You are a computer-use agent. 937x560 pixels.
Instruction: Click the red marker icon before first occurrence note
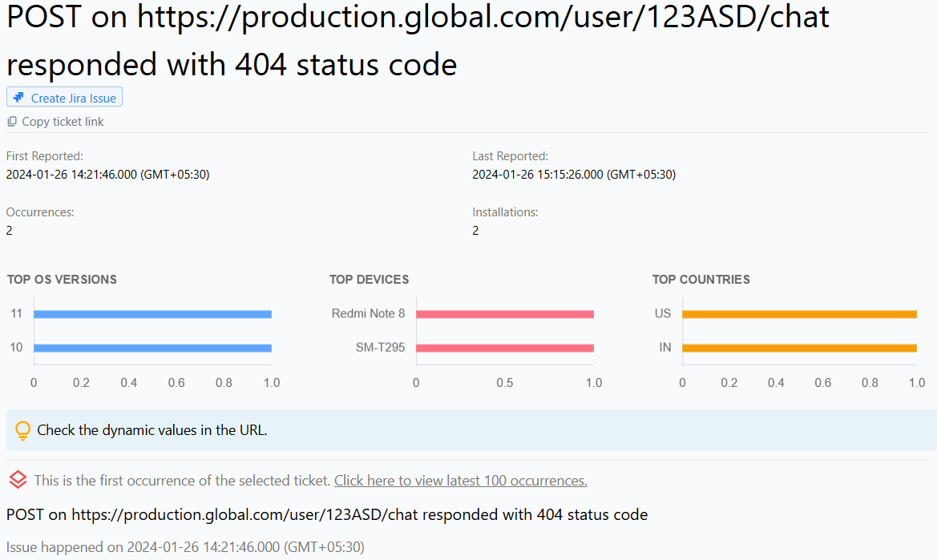click(17, 479)
